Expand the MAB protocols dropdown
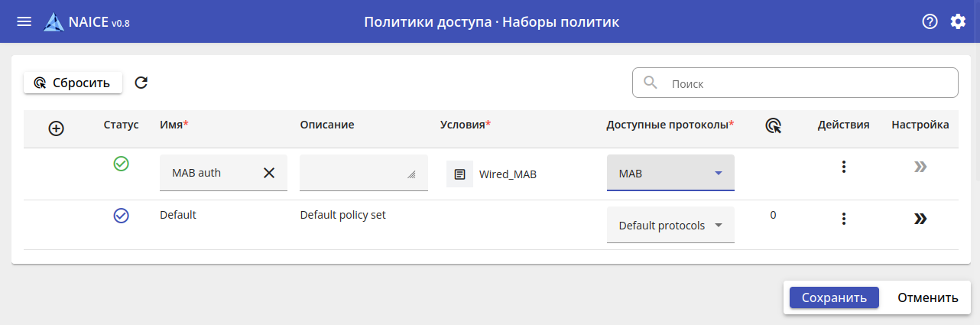 click(x=718, y=173)
